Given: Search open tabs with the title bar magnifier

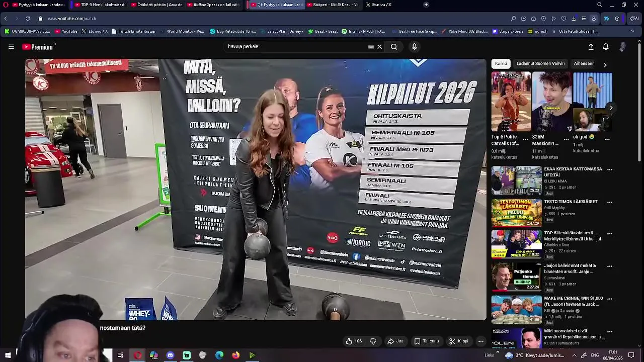Looking at the screenshot, I should (x=599, y=5).
